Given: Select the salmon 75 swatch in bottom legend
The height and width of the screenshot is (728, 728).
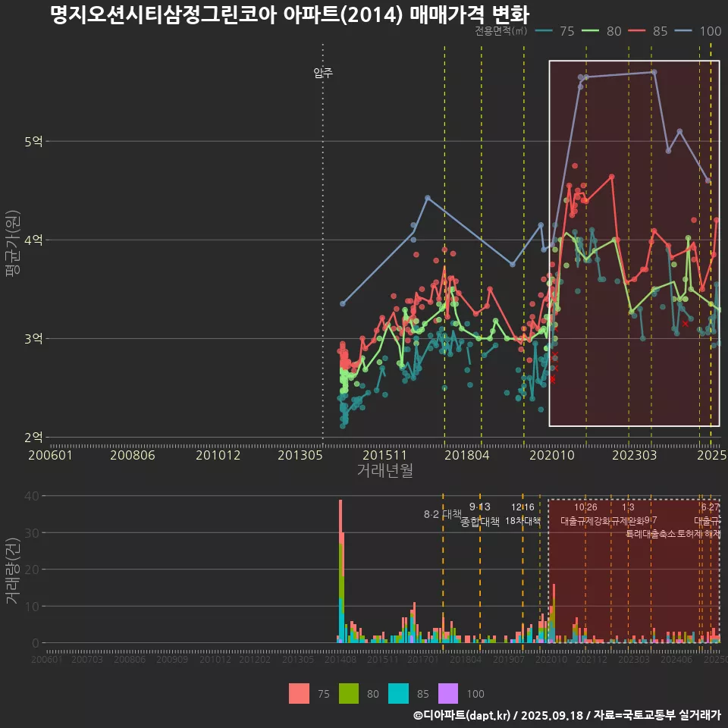Looking at the screenshot, I should click(299, 693).
